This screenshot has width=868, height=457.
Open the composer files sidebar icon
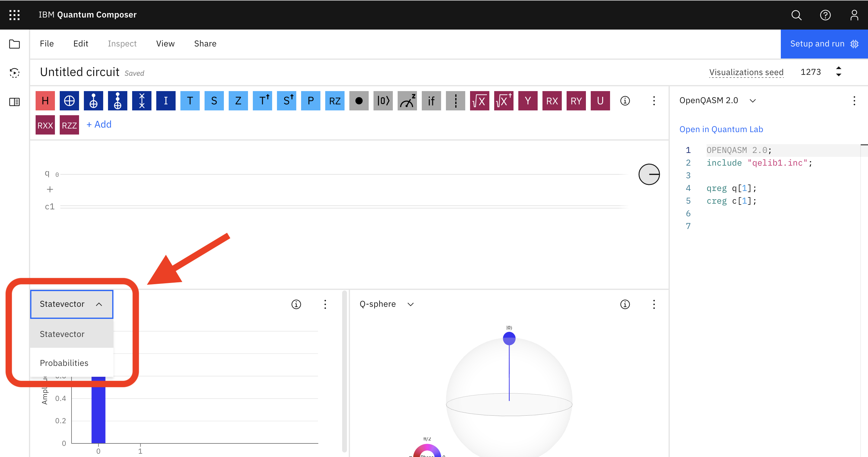(x=14, y=44)
